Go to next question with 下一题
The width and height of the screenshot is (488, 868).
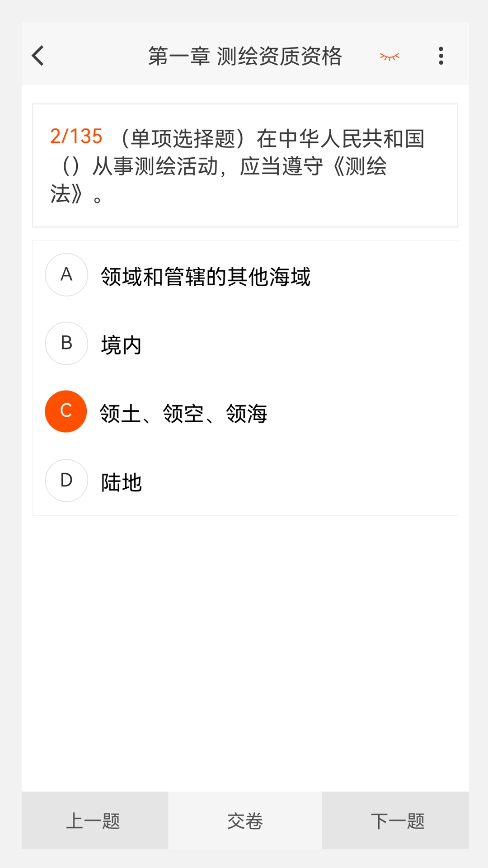pos(396,821)
